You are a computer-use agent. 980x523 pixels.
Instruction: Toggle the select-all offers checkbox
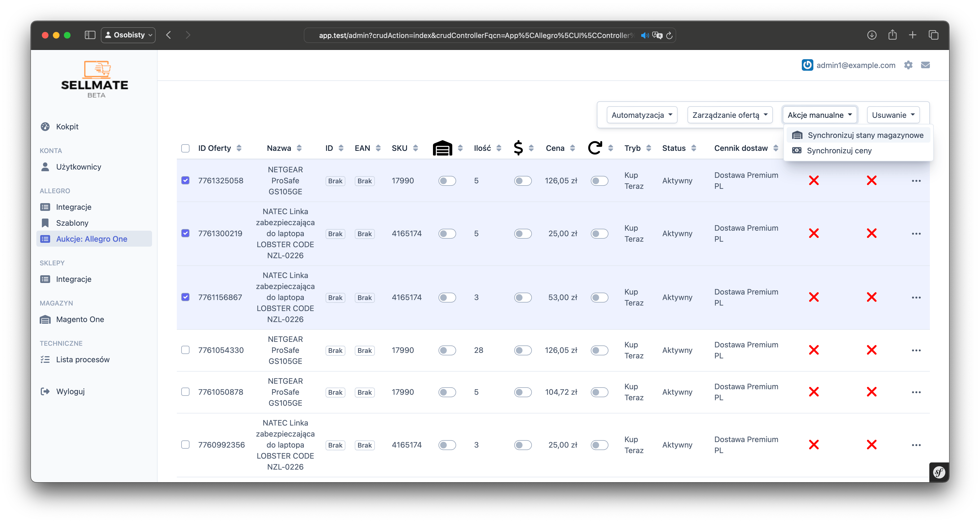tap(185, 148)
